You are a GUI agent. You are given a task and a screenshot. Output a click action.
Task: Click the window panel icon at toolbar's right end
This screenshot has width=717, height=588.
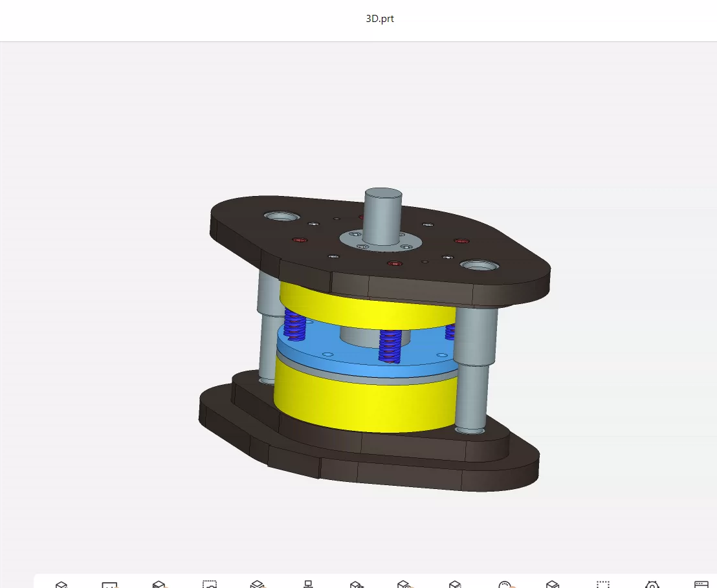701,585
